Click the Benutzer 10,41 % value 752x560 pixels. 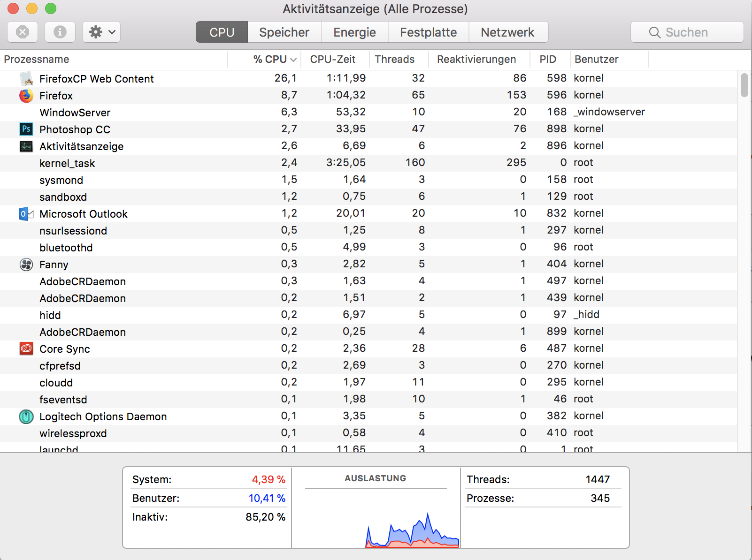(267, 498)
